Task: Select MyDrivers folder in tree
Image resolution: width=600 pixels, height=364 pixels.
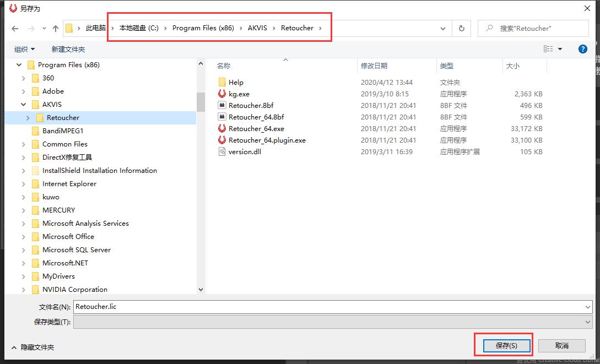Action: [x=58, y=276]
